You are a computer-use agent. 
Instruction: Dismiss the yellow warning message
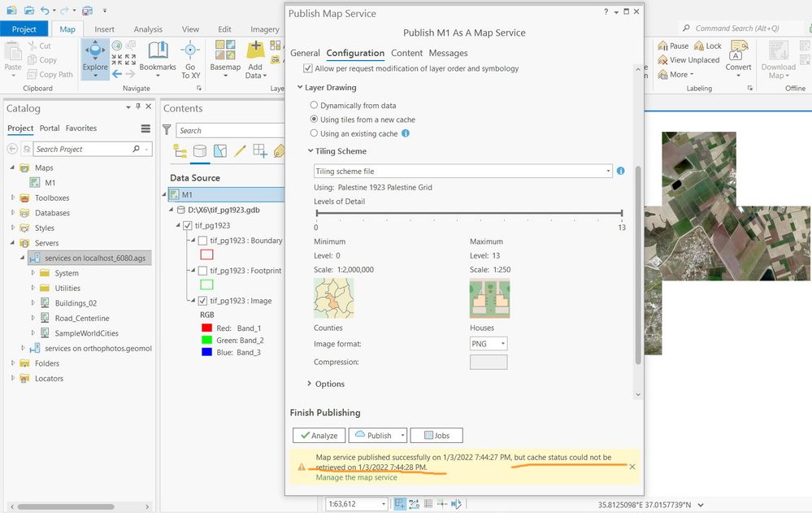(x=632, y=467)
